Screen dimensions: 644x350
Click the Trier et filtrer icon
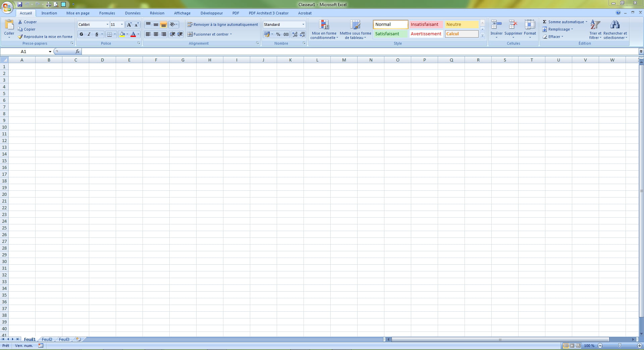pos(595,25)
